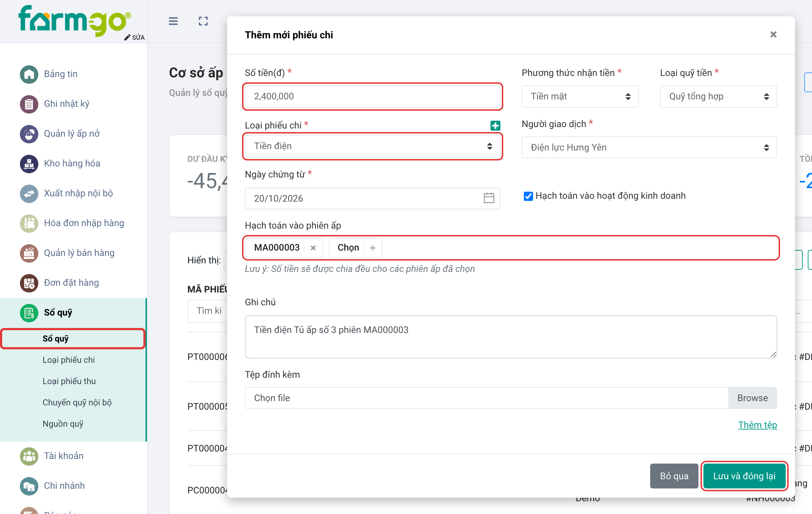Viewport: 812px width, 514px height.
Task: Click the Quản lý bán hàng register icon
Action: (x=29, y=253)
